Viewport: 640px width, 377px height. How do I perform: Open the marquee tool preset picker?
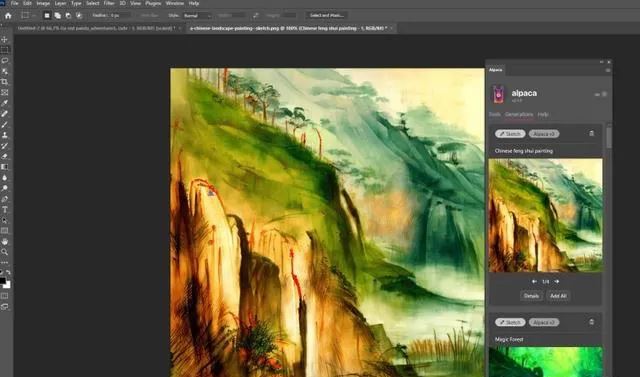(27, 16)
